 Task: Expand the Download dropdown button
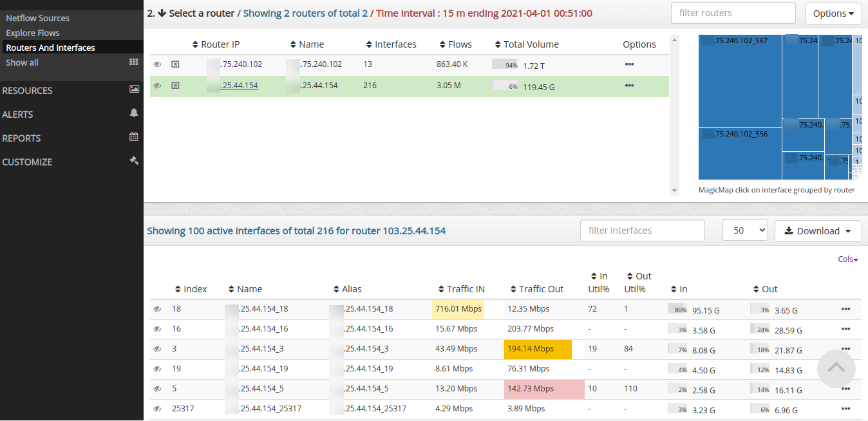coord(818,230)
